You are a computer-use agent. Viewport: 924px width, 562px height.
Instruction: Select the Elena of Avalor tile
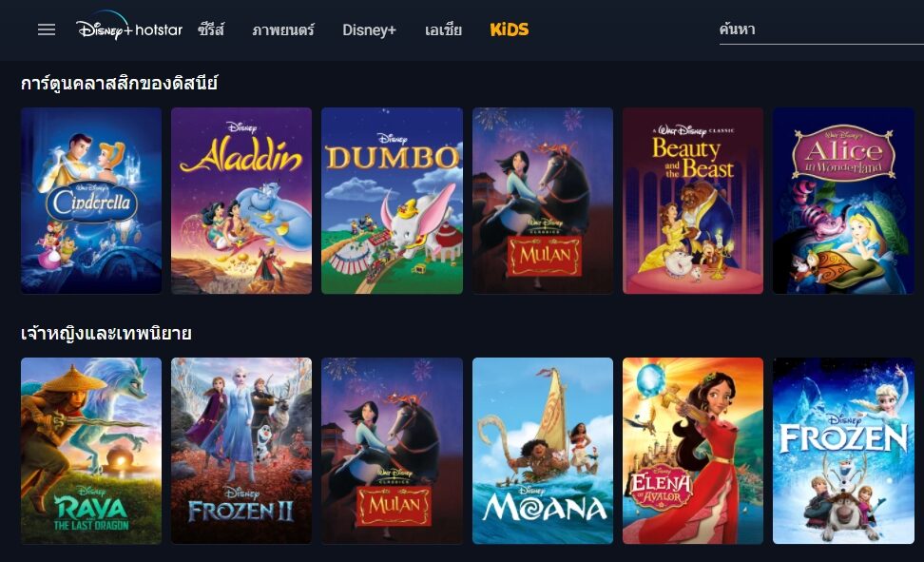tap(693, 451)
